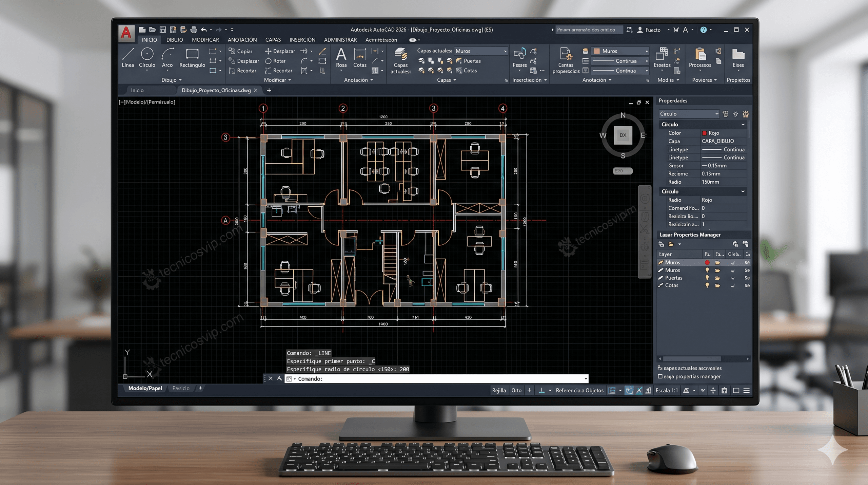This screenshot has height=485, width=868.
Task: Click the Puertas layer button in Capas panel
Action: point(468,61)
